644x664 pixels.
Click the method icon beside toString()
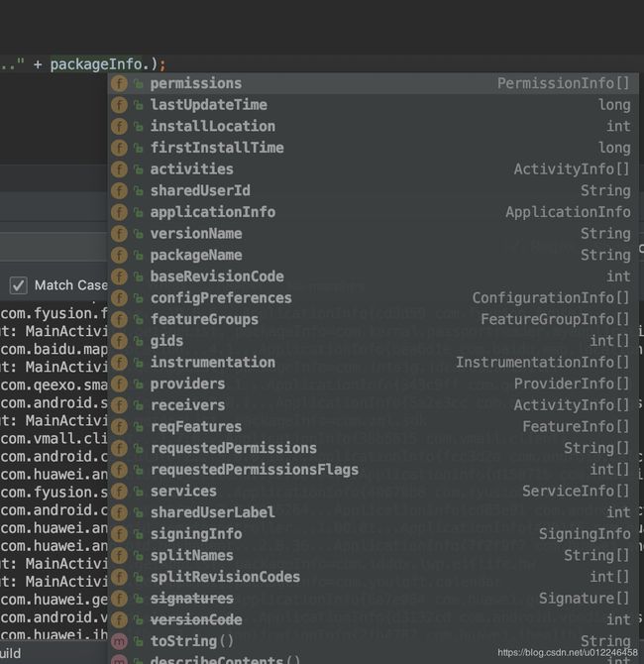tap(119, 641)
